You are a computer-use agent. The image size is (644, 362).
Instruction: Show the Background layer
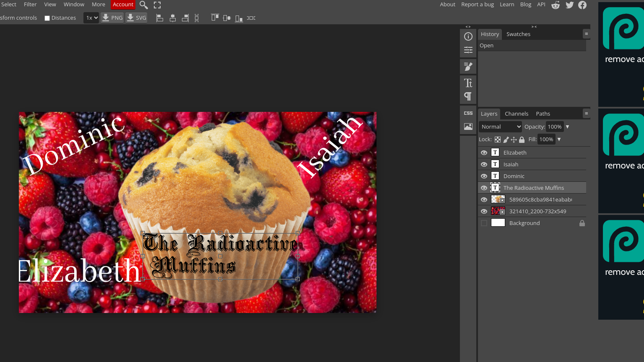point(484,223)
